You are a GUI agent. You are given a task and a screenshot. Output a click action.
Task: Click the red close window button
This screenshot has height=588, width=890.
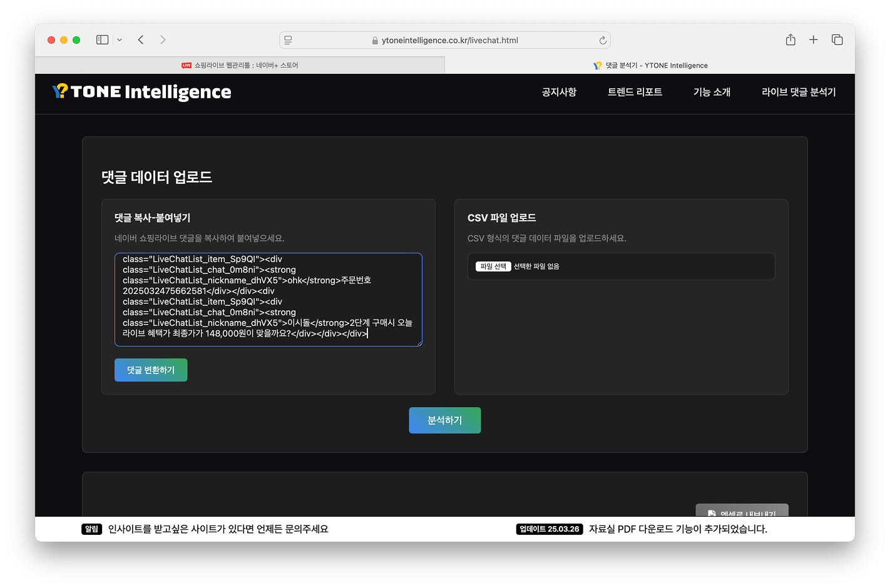[x=51, y=40]
